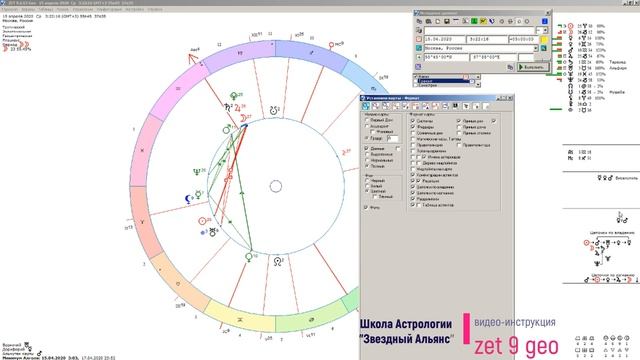The width and height of the screenshot is (640, 360).
Task: Click the date field showing 15.04.2020
Action: tap(445, 39)
